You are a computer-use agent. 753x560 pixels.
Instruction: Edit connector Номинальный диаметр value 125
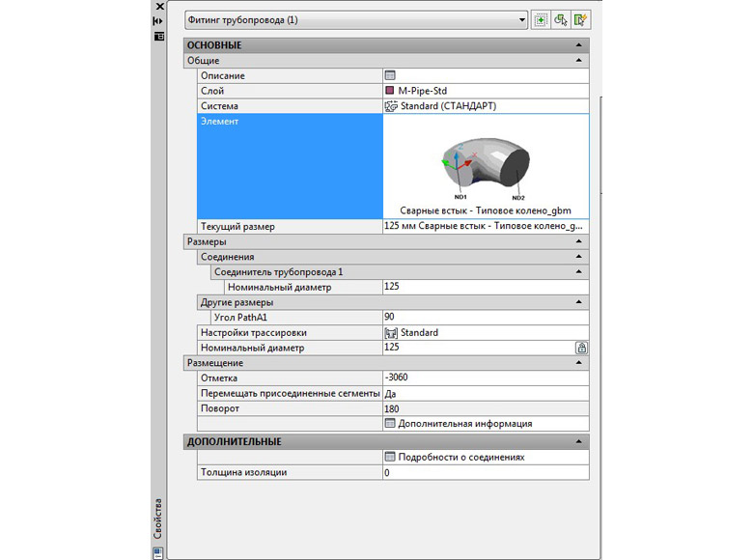click(x=486, y=287)
